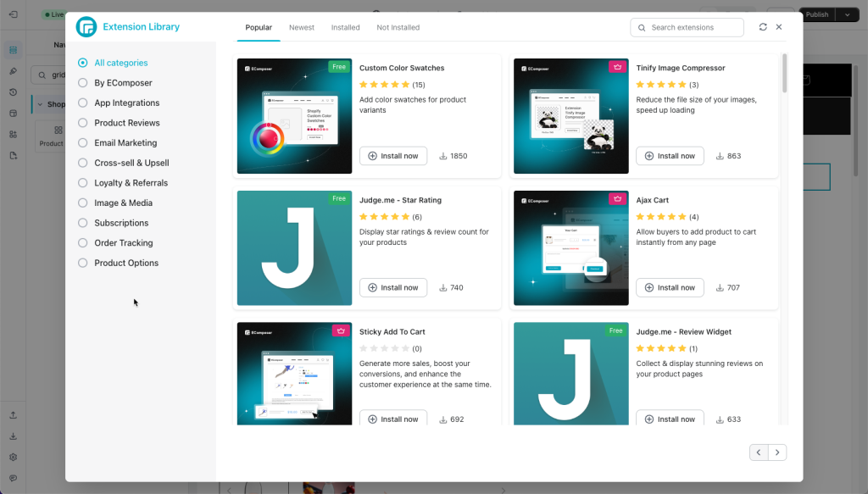Install Tinify Image Compressor extension
The height and width of the screenshot is (494, 868).
670,156
